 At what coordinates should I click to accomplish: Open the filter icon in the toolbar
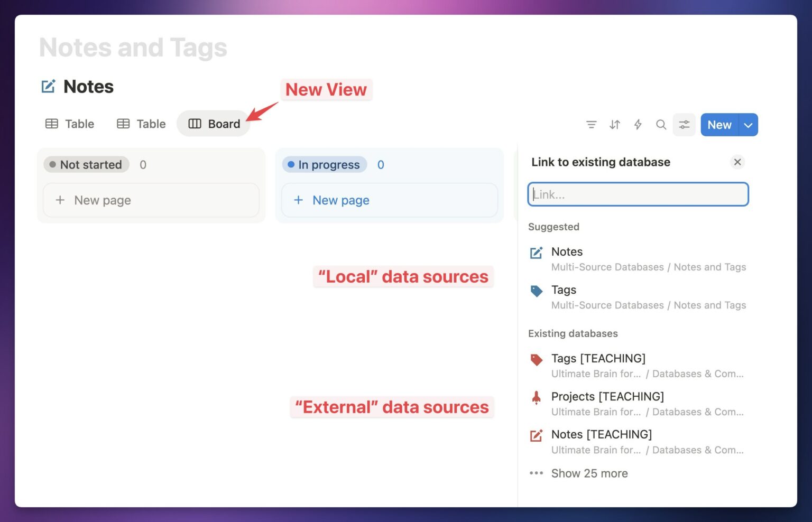pyautogui.click(x=591, y=125)
